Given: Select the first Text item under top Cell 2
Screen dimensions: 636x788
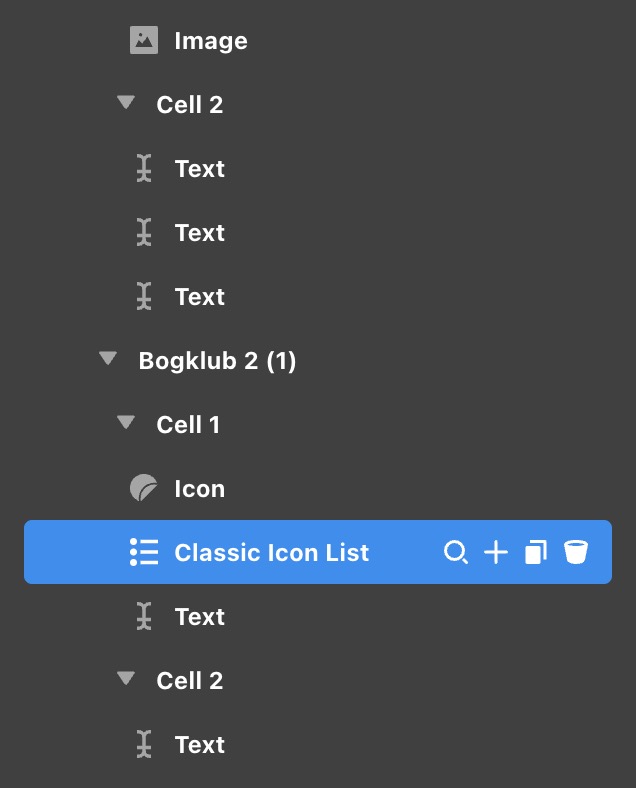Looking at the screenshot, I should (200, 169).
